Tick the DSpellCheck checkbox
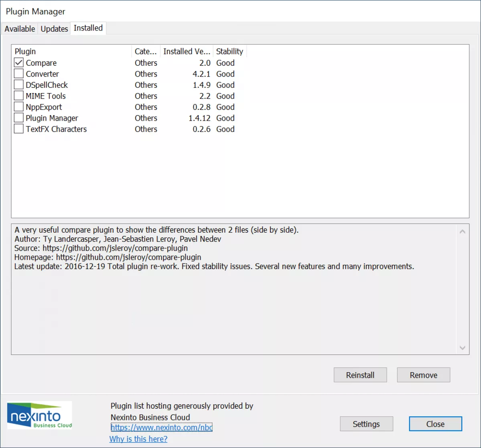The width and height of the screenshot is (481, 448). click(19, 85)
